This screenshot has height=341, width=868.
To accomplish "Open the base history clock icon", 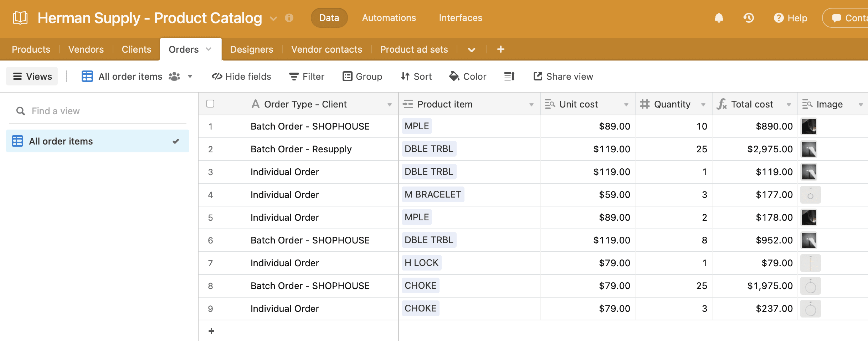I will coord(748,18).
